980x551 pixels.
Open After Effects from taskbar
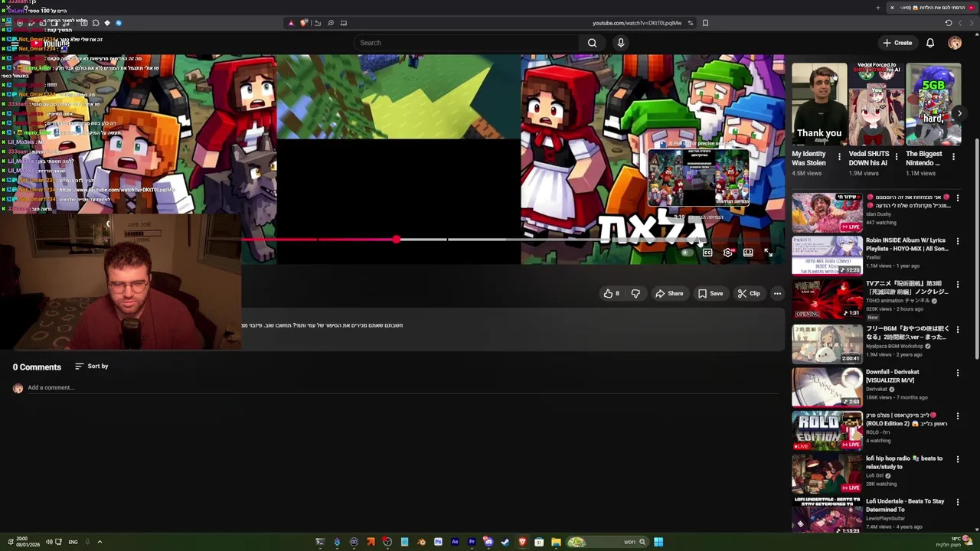455,542
